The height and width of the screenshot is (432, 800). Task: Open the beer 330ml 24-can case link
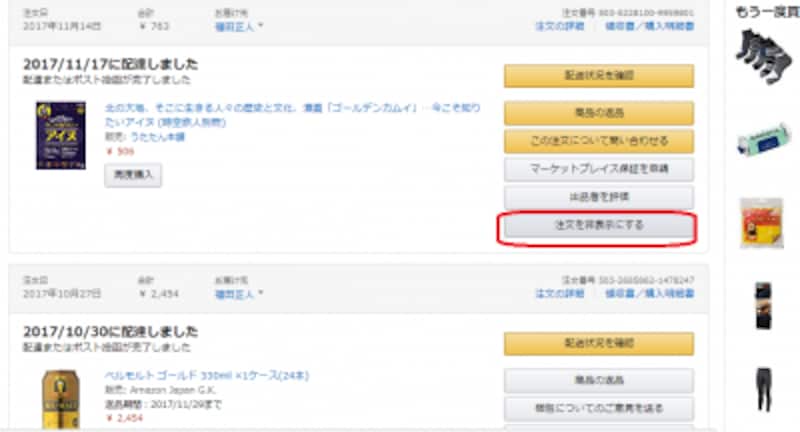207,376
